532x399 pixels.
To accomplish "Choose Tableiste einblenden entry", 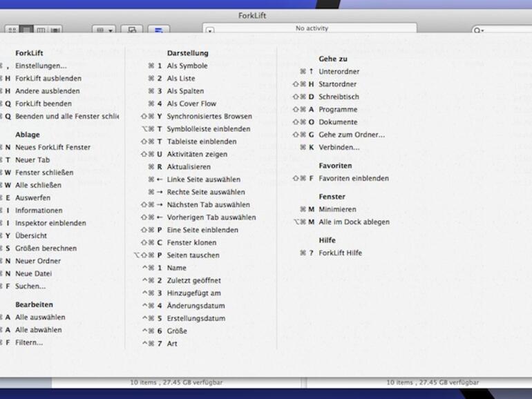I will tap(202, 142).
